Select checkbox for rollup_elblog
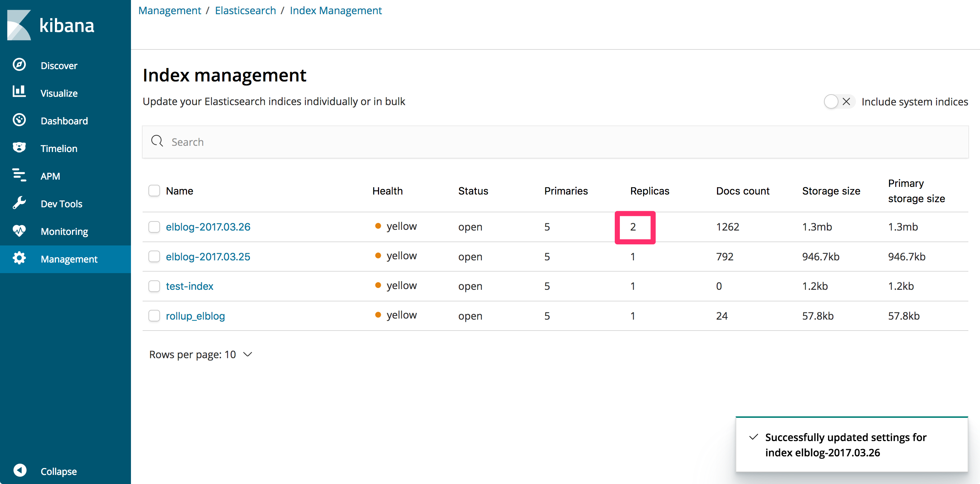Viewport: 980px width, 484px height. tap(154, 316)
